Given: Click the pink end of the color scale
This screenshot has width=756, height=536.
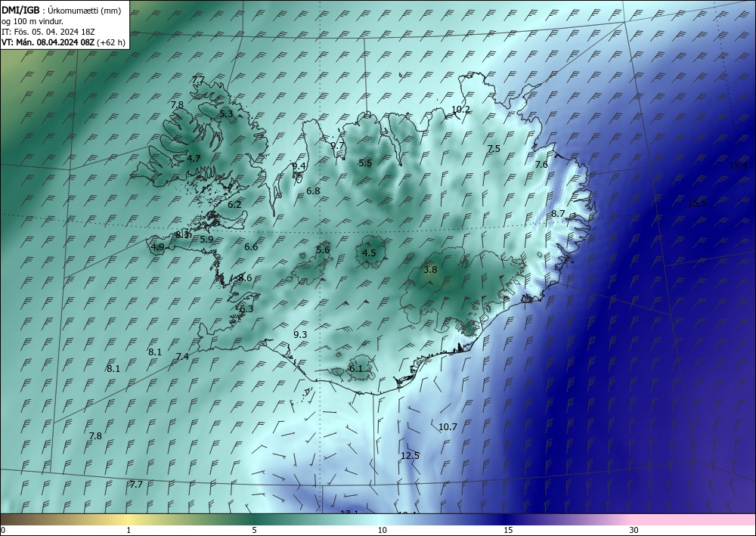Looking at the screenshot, I should coord(694,519).
